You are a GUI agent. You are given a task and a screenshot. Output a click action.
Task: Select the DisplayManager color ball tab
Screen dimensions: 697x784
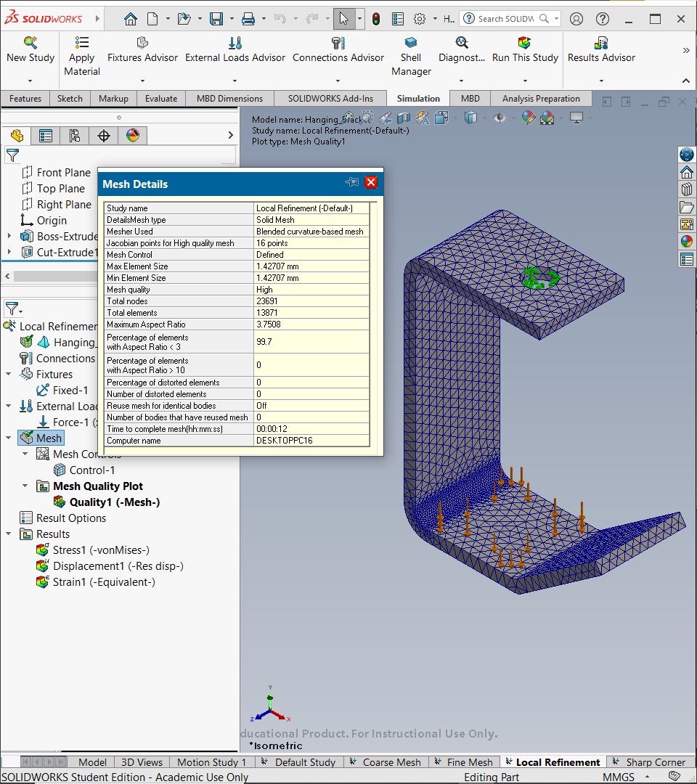(132, 136)
